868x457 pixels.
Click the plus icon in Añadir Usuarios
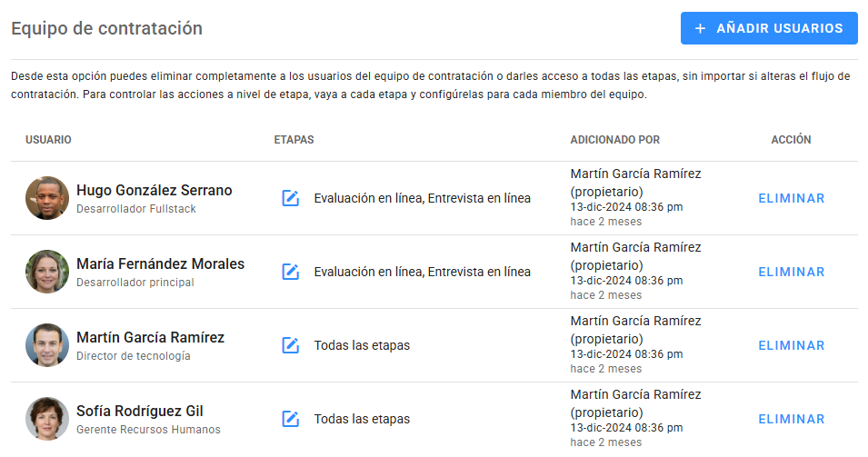700,28
